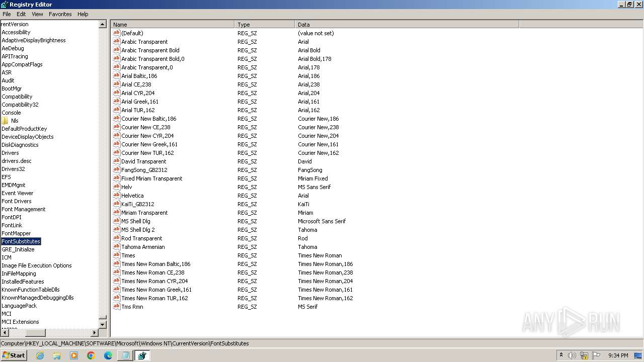Screen dimensions: 644x362
Task: Select the FangSong_GB2312 string icon
Action: click(x=116, y=170)
